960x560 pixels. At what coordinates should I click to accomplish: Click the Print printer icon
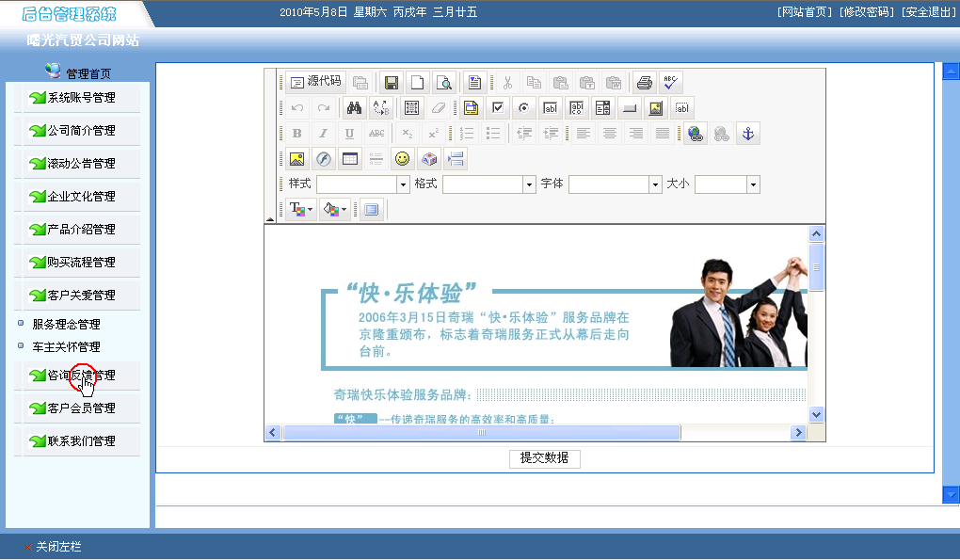pos(644,82)
